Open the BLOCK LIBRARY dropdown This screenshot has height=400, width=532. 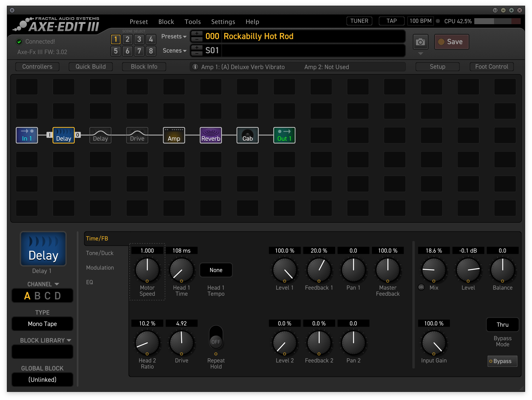tap(45, 340)
